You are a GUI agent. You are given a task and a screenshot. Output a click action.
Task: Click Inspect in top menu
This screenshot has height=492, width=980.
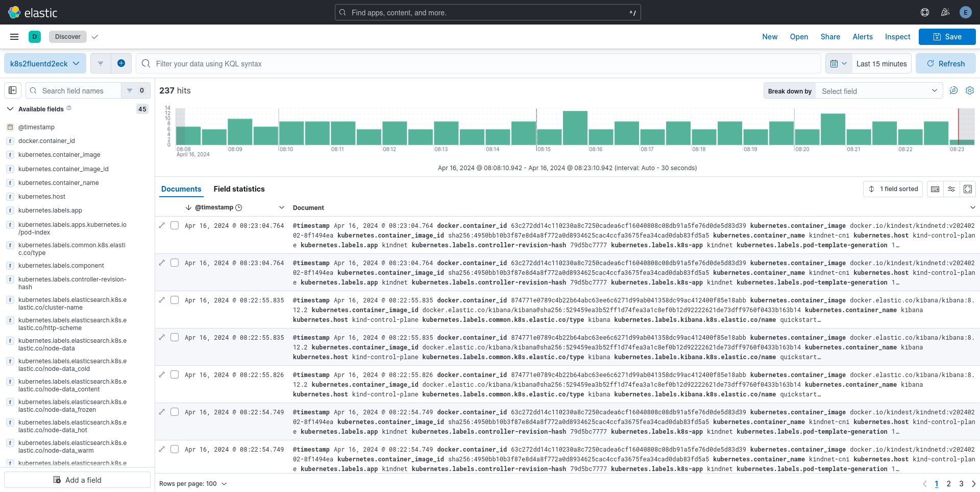pos(897,37)
